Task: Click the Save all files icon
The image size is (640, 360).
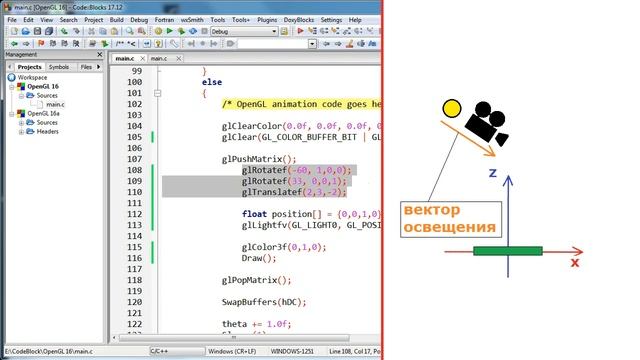Action: (x=49, y=31)
